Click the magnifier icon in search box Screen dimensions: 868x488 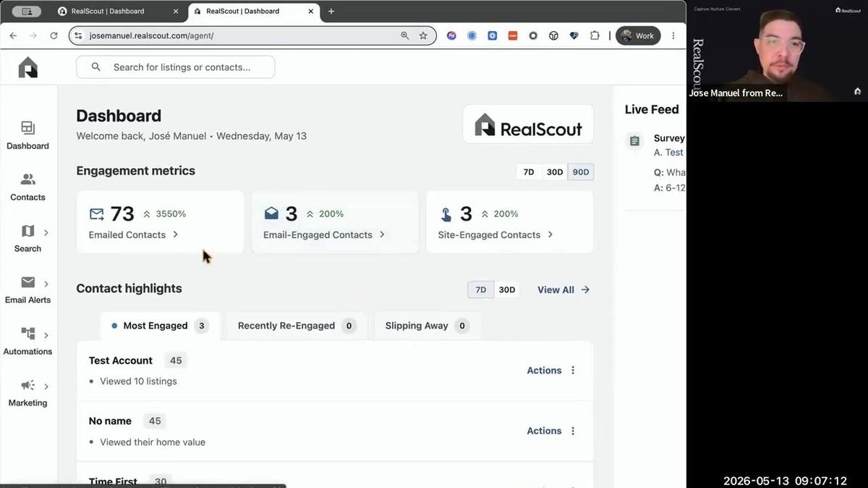(96, 67)
